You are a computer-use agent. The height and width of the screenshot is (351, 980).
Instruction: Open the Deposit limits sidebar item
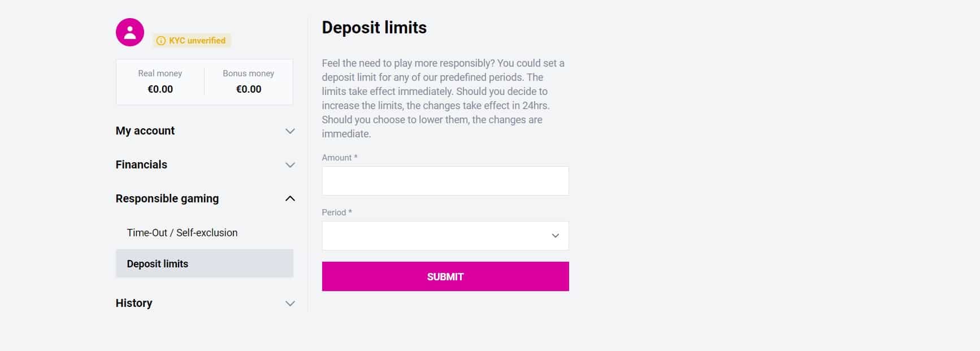(x=205, y=263)
